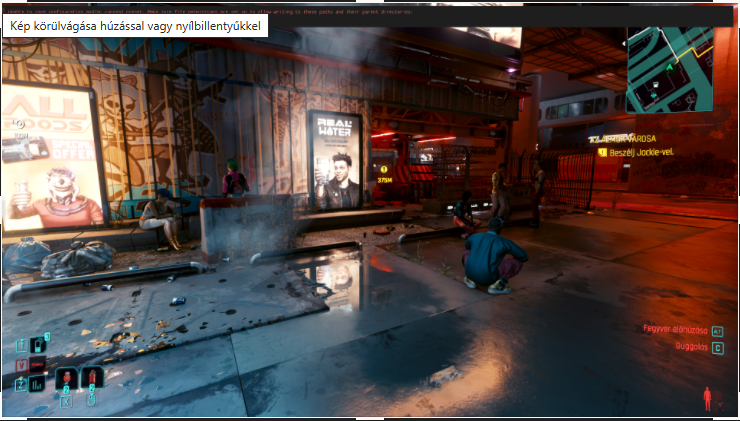Image resolution: width=740 pixels, height=421 pixels.
Task: Click the X key hint under grenade
Action: pyautogui.click(x=66, y=402)
